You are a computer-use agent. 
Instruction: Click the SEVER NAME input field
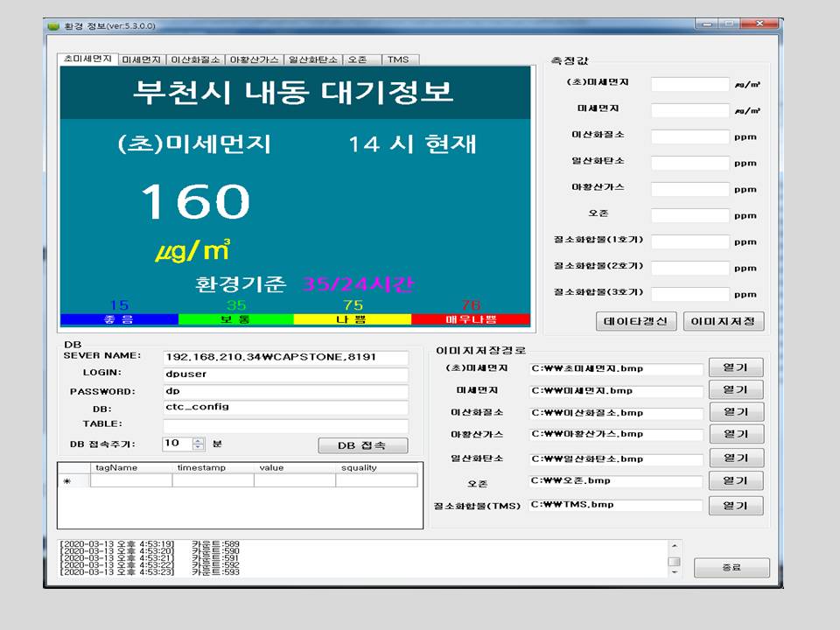[285, 357]
